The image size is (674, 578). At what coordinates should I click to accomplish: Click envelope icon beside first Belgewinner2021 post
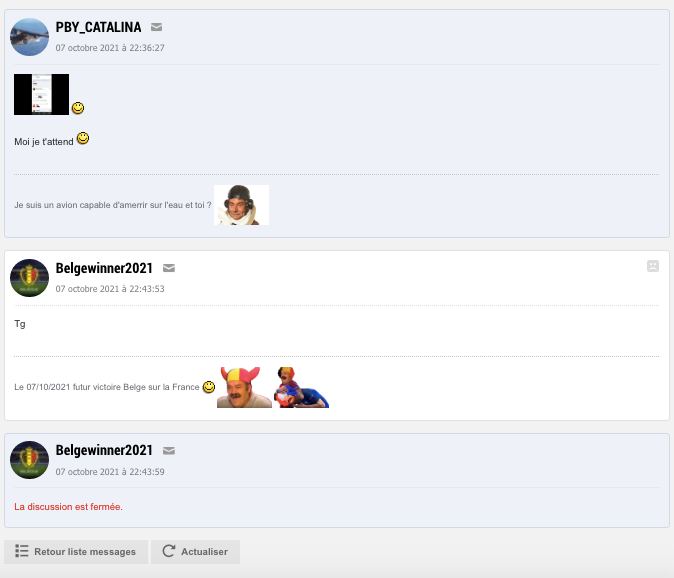pos(168,268)
